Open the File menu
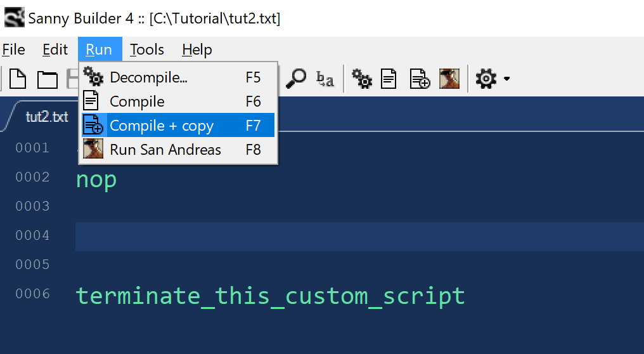644x354 pixels. [13, 49]
